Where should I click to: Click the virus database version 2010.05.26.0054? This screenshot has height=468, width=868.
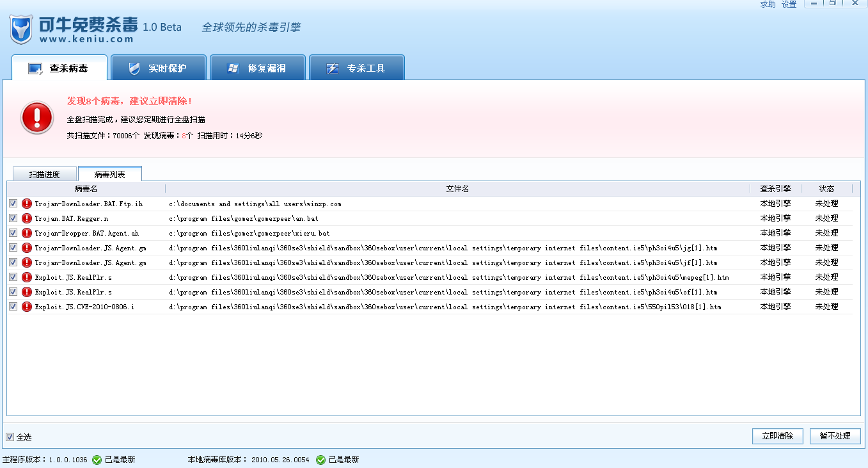[280, 460]
